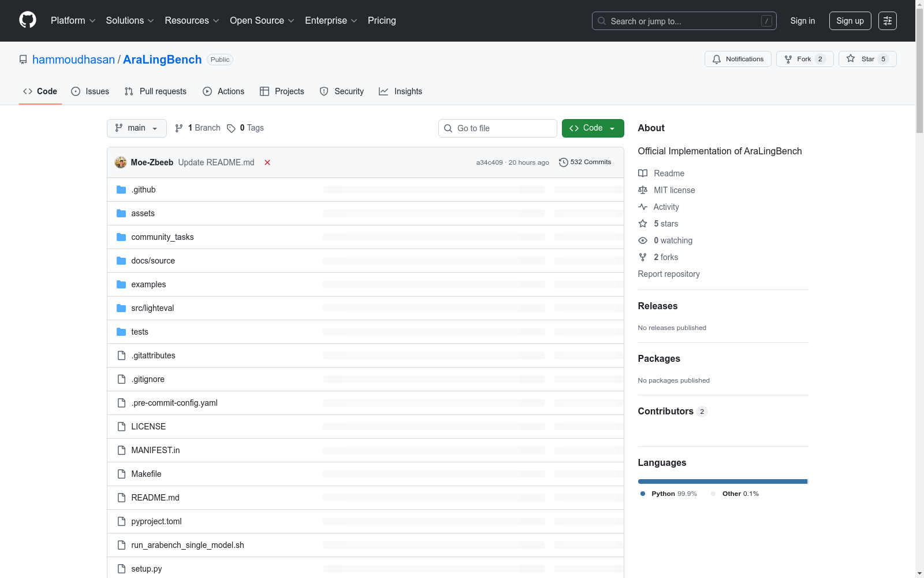The width and height of the screenshot is (924, 578).
Task: Expand the Open Source dropdown
Action: pyautogui.click(x=262, y=21)
